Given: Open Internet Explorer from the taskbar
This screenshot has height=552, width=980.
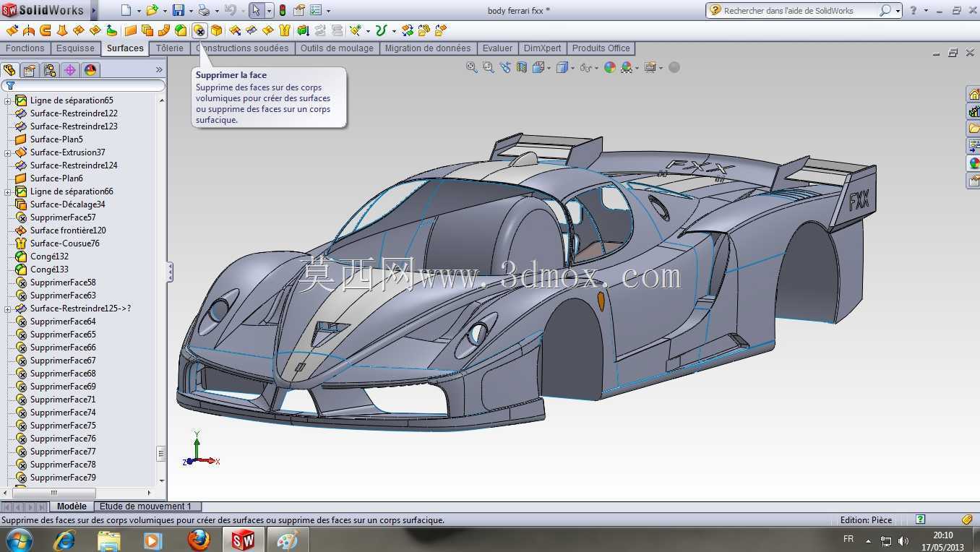Looking at the screenshot, I should point(65,540).
